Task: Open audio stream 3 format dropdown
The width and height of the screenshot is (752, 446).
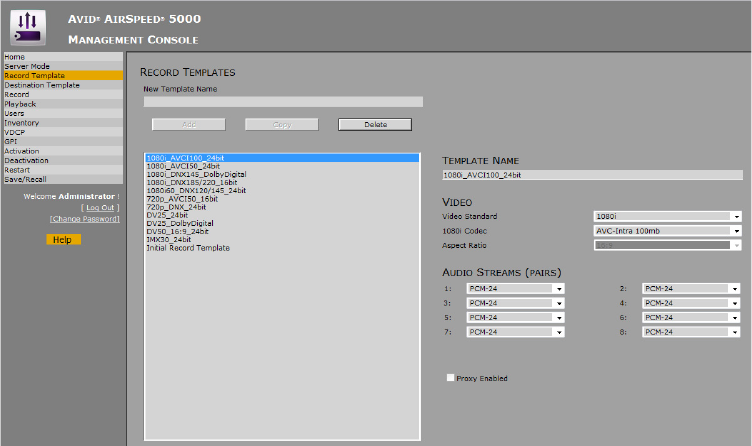Action: [516, 303]
